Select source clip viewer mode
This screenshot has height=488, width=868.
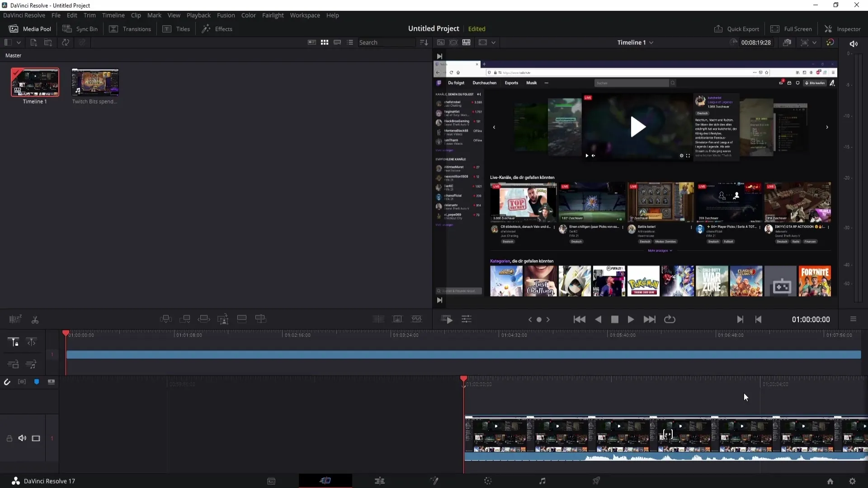click(441, 42)
